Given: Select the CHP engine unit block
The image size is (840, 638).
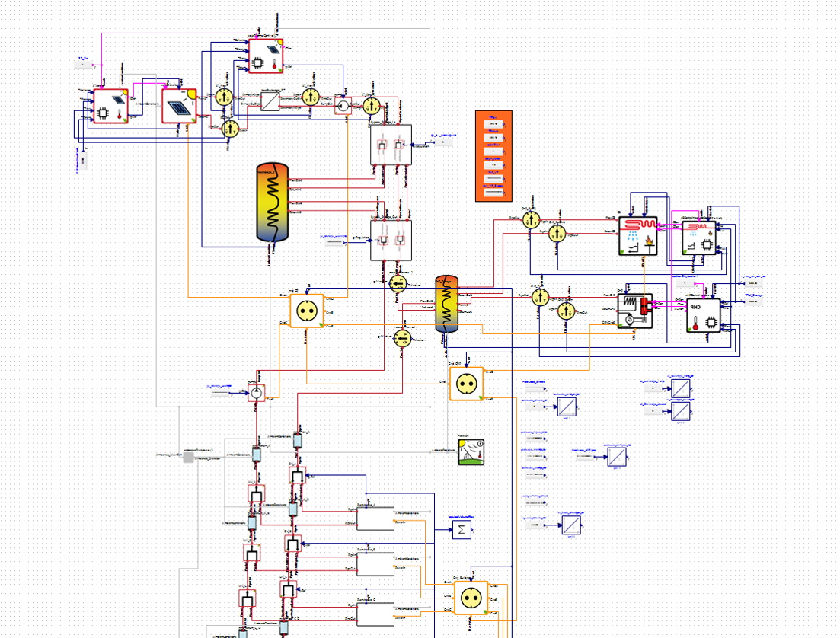Looking at the screenshot, I should point(635,311).
